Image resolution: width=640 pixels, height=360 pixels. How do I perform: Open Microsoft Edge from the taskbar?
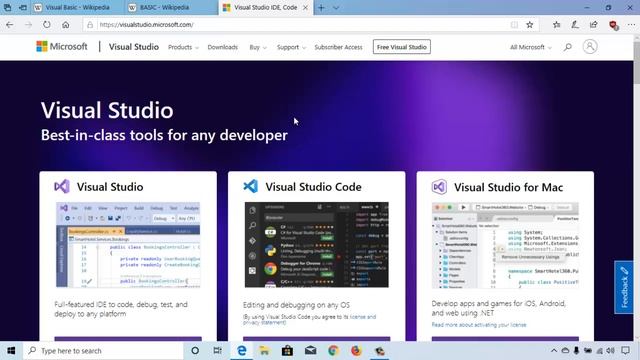242,351
